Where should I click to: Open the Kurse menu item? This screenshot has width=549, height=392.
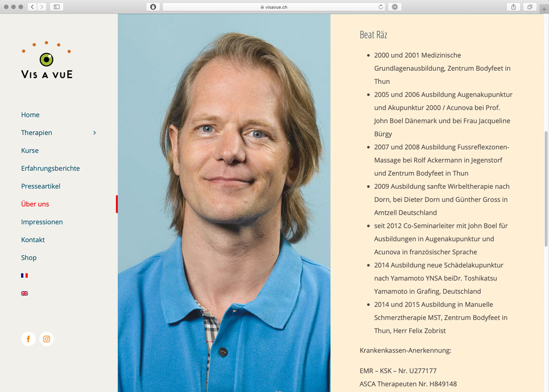point(30,151)
